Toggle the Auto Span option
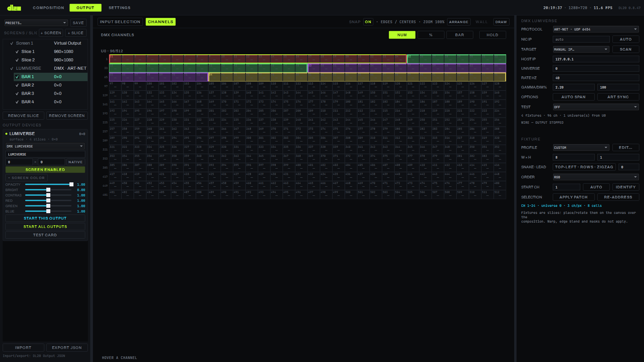Viewport: 644px width, 362px height. [x=574, y=97]
